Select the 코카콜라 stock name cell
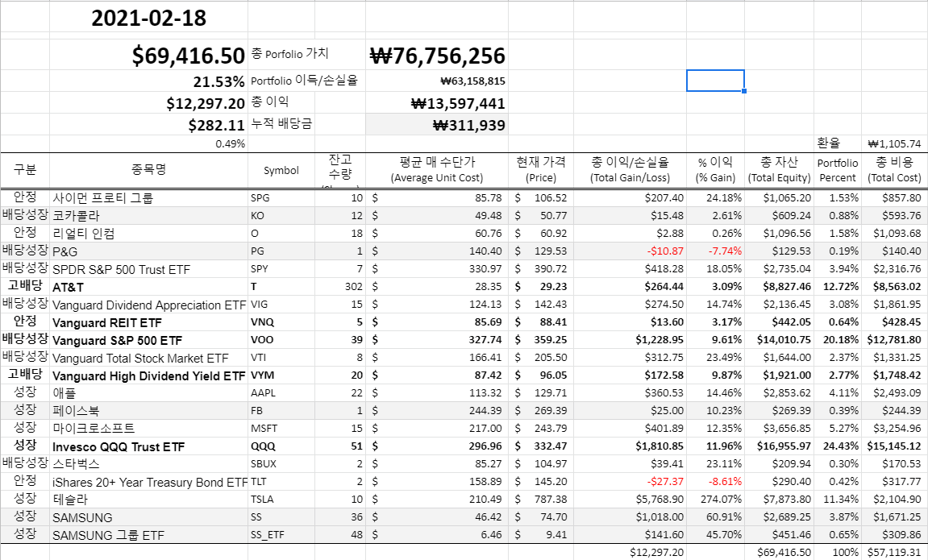Screen dimensions: 928x560 click(x=148, y=215)
